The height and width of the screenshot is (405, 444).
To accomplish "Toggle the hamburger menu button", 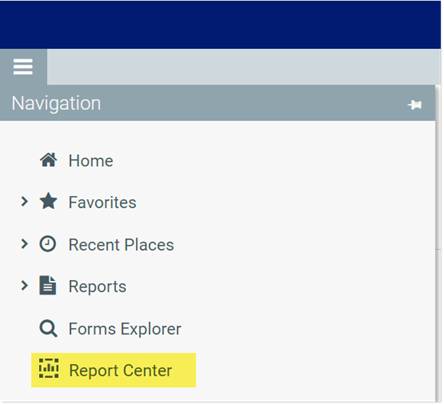I will (23, 67).
